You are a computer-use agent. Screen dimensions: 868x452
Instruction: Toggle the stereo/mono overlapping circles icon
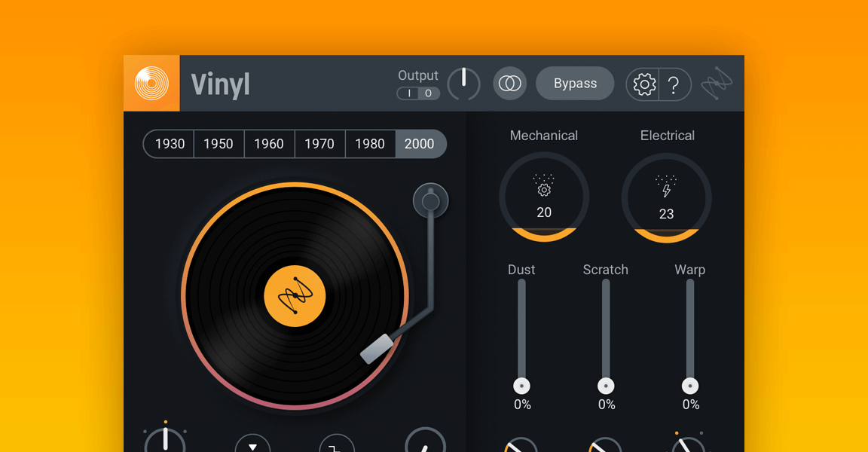(509, 84)
